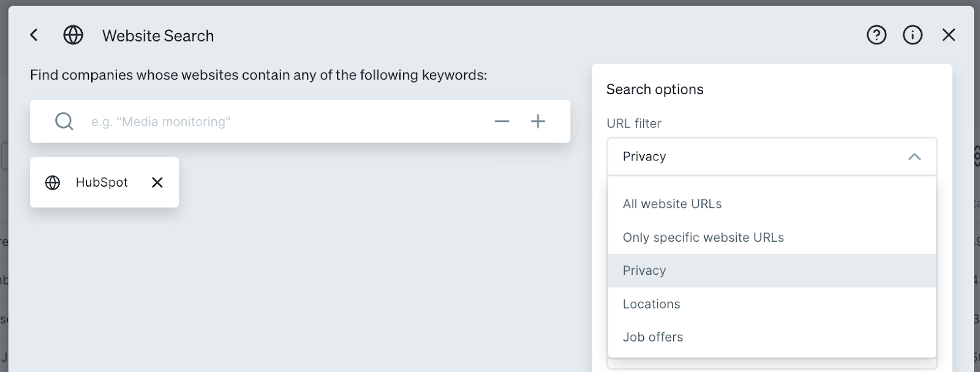Remove the HubSpot keyword chip
This screenshot has height=372, width=980.
(157, 182)
